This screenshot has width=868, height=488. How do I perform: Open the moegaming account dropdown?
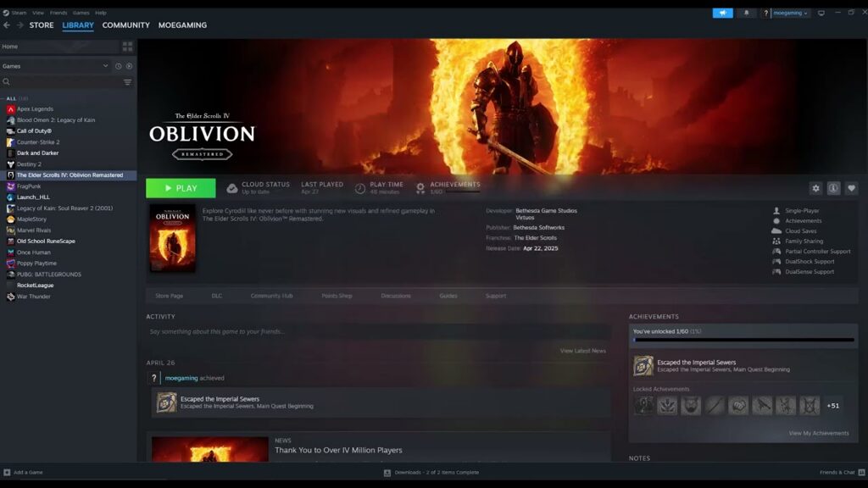(x=790, y=13)
